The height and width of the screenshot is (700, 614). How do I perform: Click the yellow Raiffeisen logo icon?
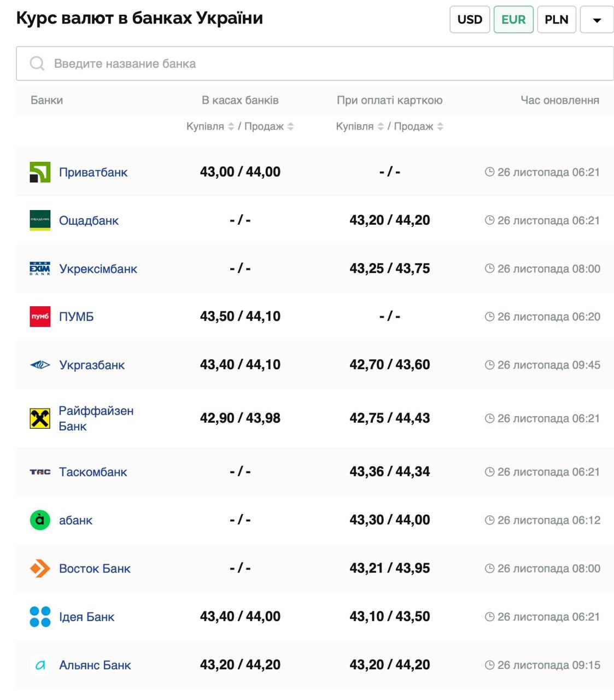click(40, 418)
